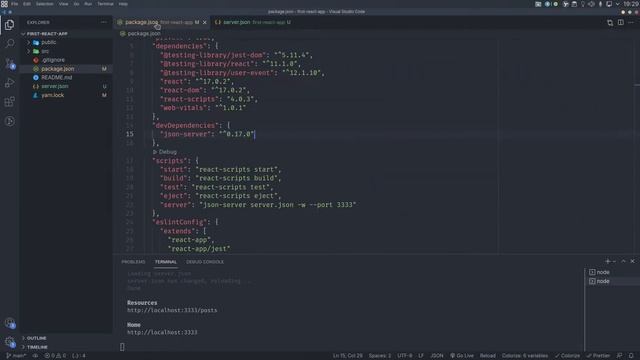Click the errors and warnings count in status bar
Screen dimensions: 640x360
[x=55, y=356]
